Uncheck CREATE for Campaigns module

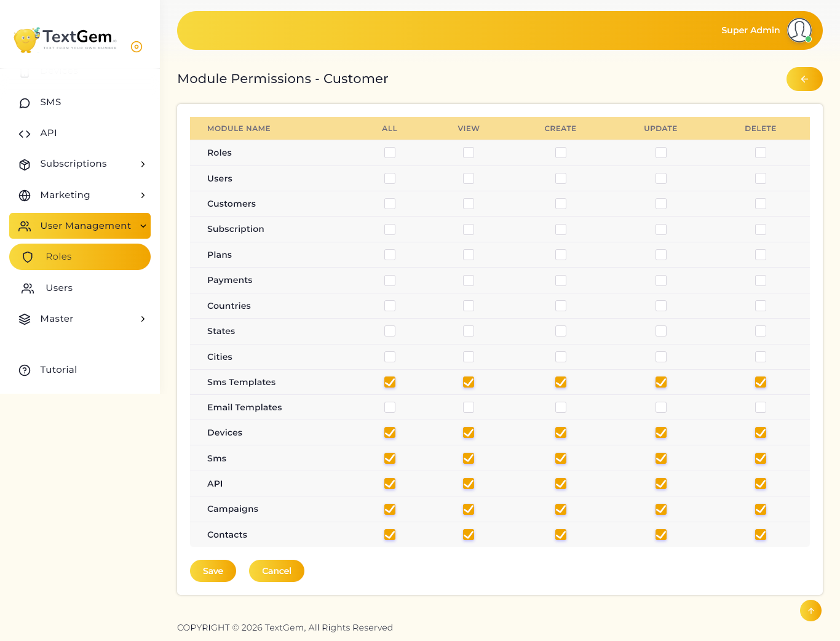pos(561,509)
